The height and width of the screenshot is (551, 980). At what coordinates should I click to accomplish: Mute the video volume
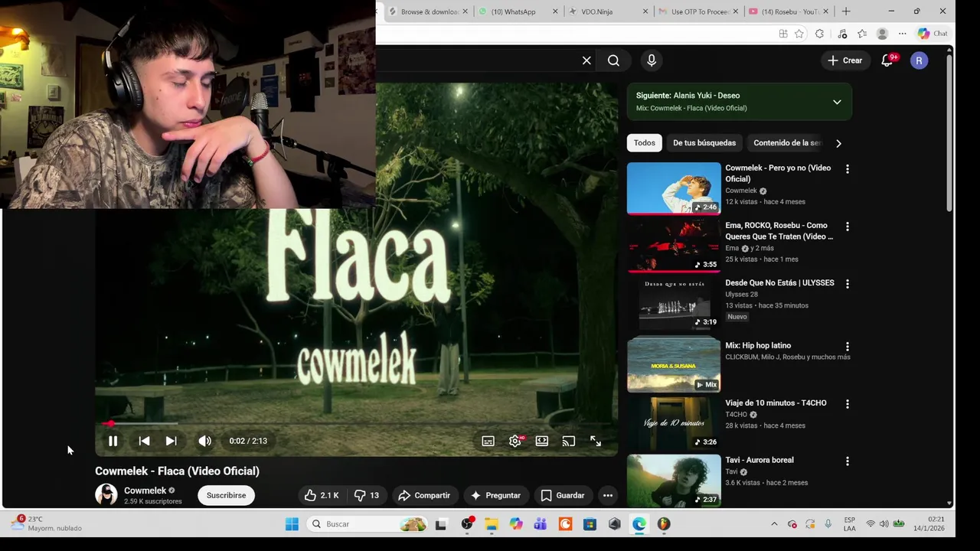(204, 441)
